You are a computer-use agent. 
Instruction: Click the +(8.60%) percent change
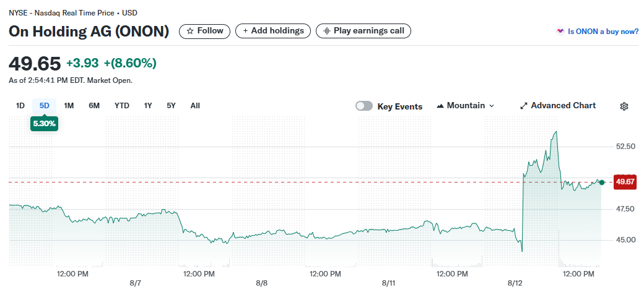(x=130, y=63)
